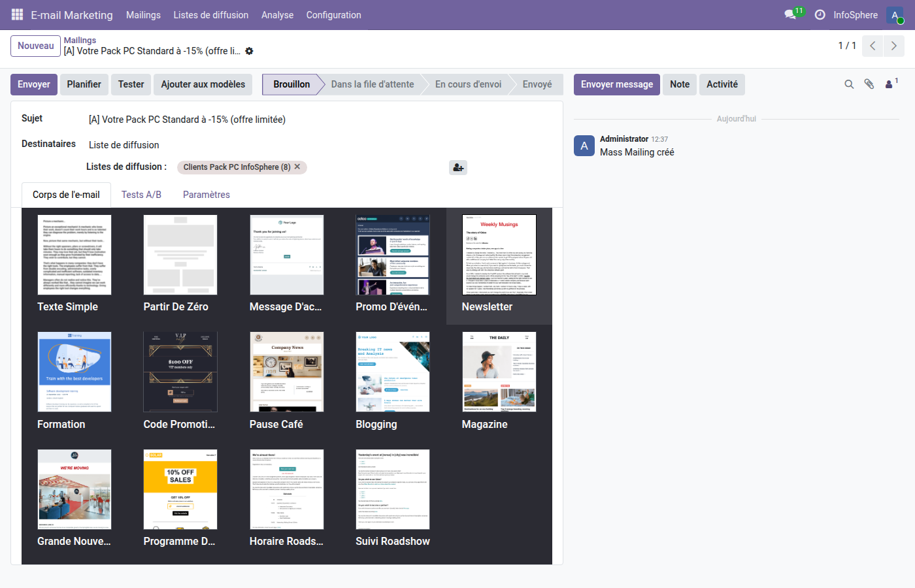Click the gear actions icon beside mailing title
The width and height of the screenshot is (915, 588).
[x=249, y=51]
